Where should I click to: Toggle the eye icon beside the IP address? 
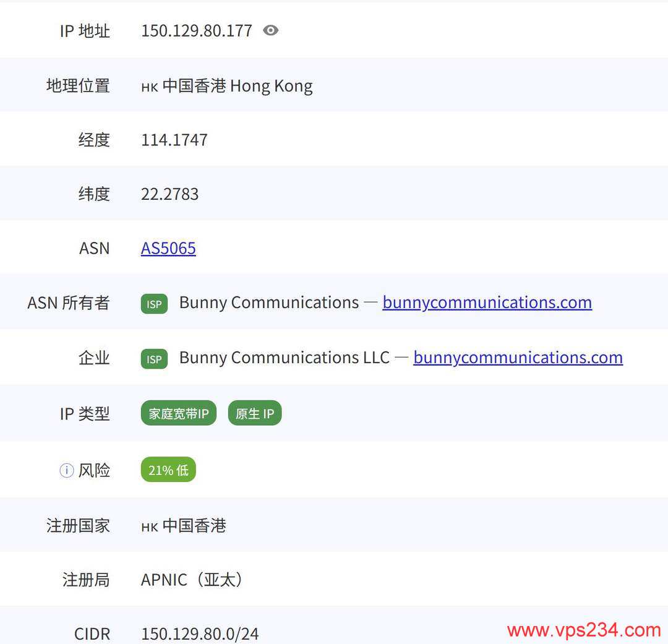pyautogui.click(x=270, y=30)
